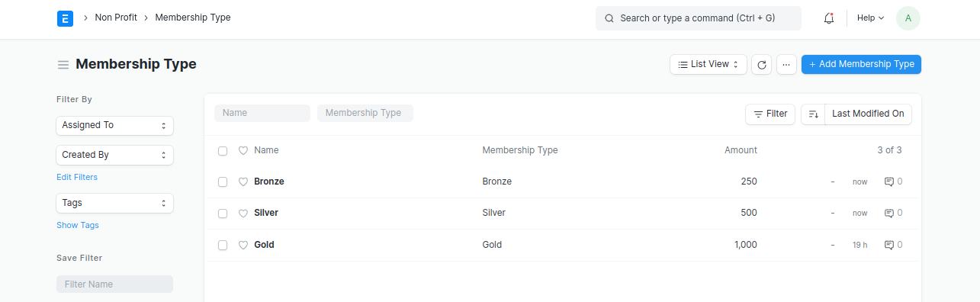
Task: Open the Help menu
Action: pyautogui.click(x=870, y=18)
